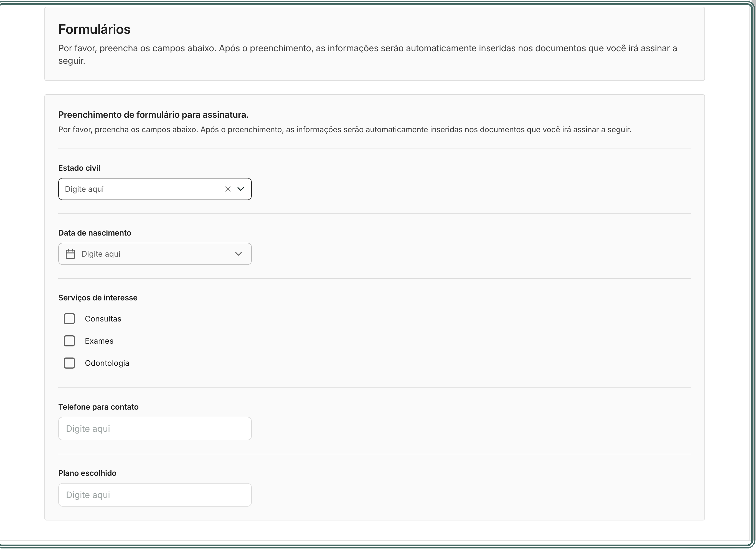Clear the Estado civil field with the X icon

point(228,189)
